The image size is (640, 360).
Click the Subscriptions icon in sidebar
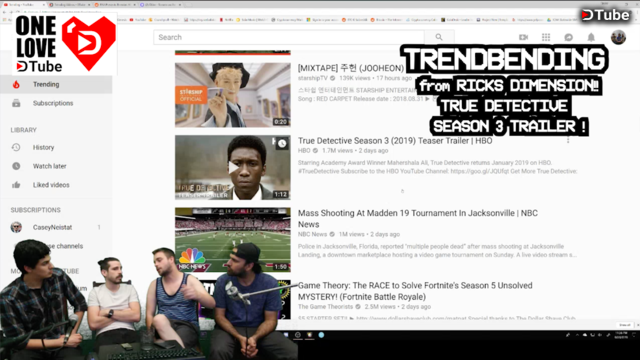[x=16, y=103]
